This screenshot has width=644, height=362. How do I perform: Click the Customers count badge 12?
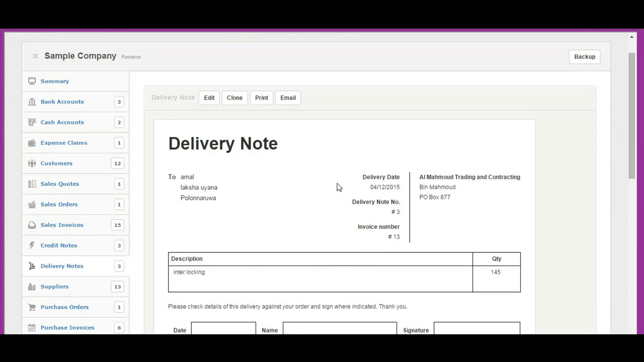click(118, 163)
